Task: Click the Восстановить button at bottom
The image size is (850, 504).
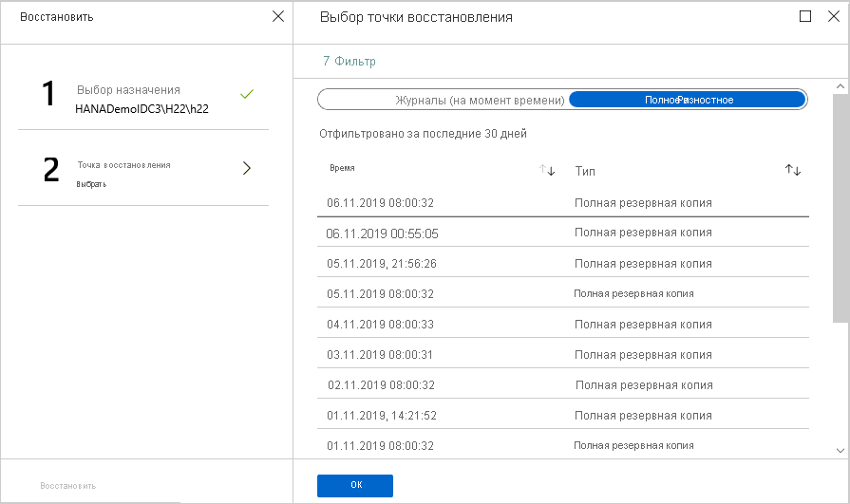Action: 68,486
